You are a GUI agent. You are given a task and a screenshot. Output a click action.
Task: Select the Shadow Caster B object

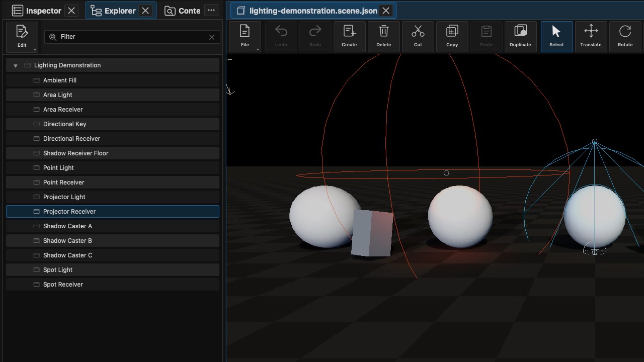[113, 241]
